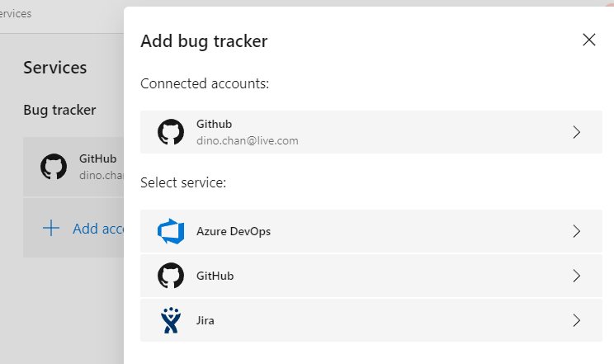Viewport: 614px width, 364px height.
Task: Click the GitHub logo in Select service list
Action: click(x=171, y=276)
